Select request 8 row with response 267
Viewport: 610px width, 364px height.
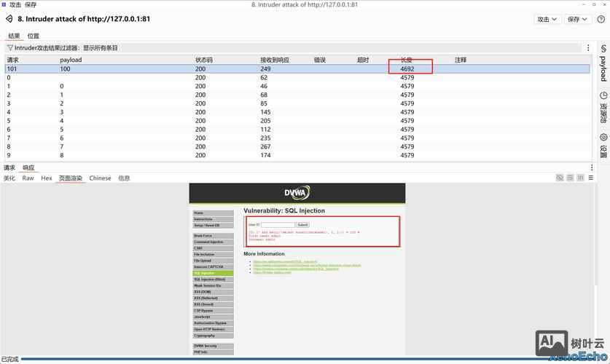(297, 146)
